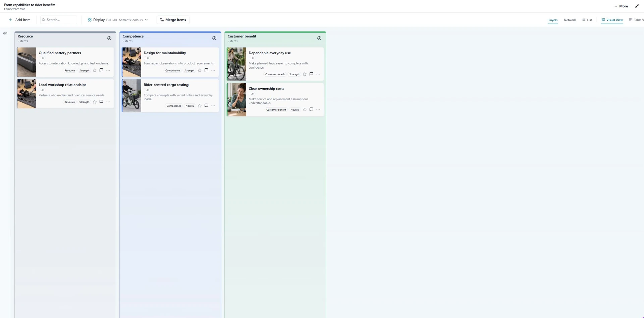Screen dimensions: 644x318
Task: Click the Strength tag on Dependable everyday use
Action: [x=294, y=74]
